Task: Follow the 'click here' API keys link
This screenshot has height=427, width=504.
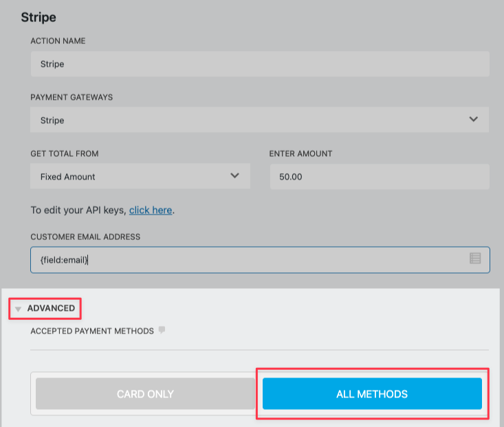Action: (x=151, y=210)
